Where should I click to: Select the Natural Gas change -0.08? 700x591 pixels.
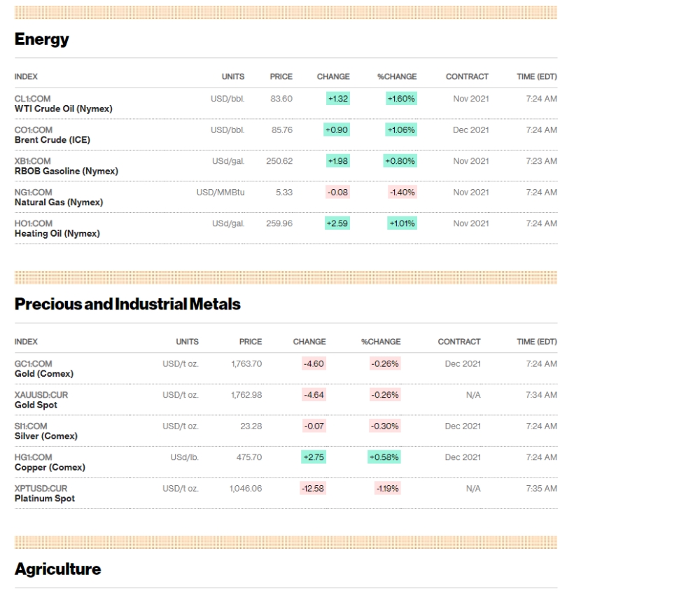coord(337,193)
